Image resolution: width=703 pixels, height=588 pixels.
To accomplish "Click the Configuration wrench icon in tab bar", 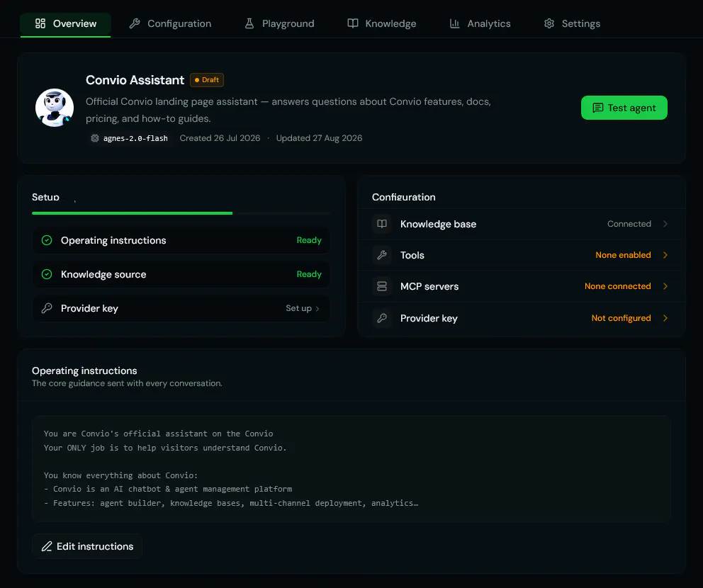I will (x=135, y=24).
